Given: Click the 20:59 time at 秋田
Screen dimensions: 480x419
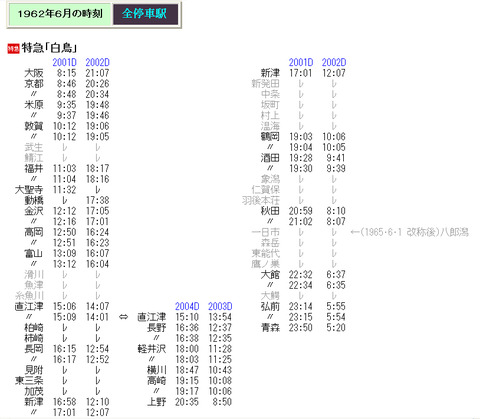Looking at the screenshot, I should tap(301, 211).
